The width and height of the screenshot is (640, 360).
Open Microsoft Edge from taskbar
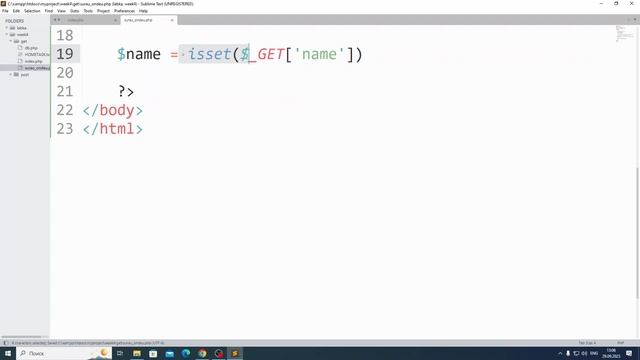186,353
